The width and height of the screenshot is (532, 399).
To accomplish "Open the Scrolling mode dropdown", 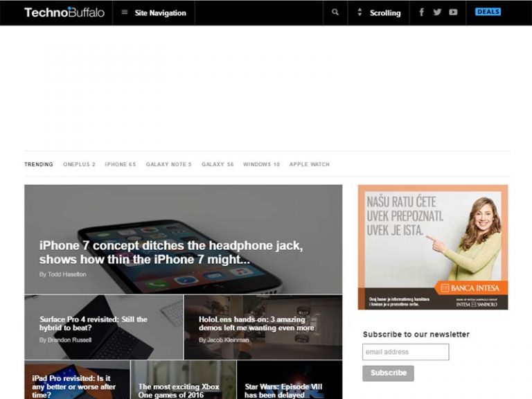I will click(x=385, y=13).
